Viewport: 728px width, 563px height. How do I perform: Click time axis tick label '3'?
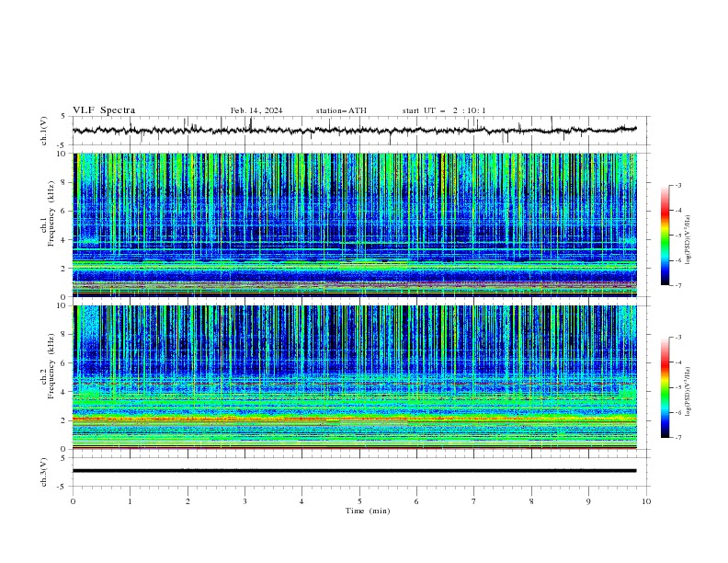coord(245,501)
